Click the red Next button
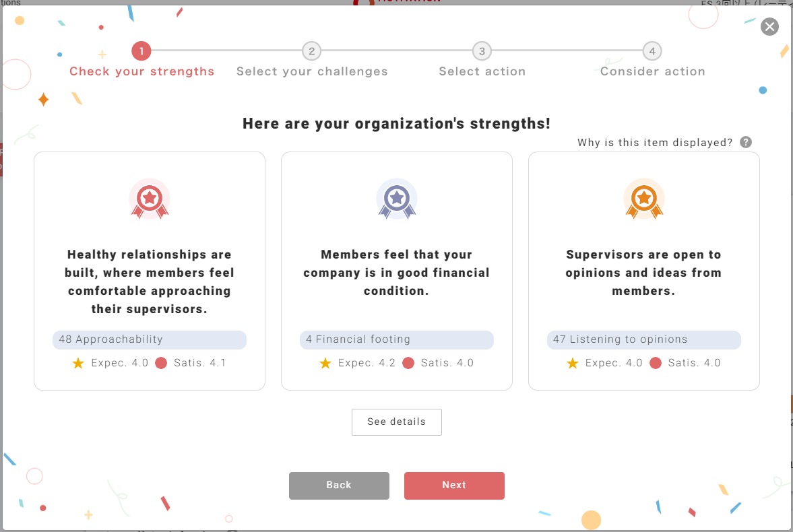 (x=454, y=486)
